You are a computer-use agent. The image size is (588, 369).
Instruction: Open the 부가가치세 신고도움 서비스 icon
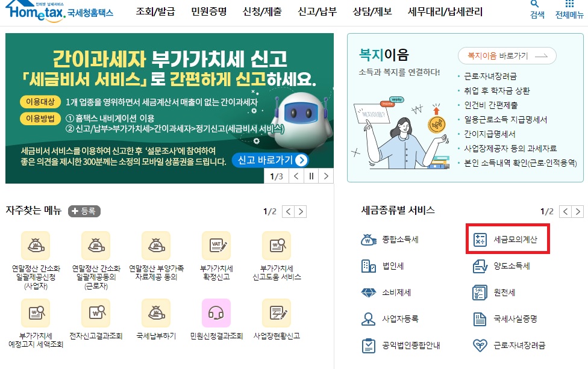coord(277,246)
